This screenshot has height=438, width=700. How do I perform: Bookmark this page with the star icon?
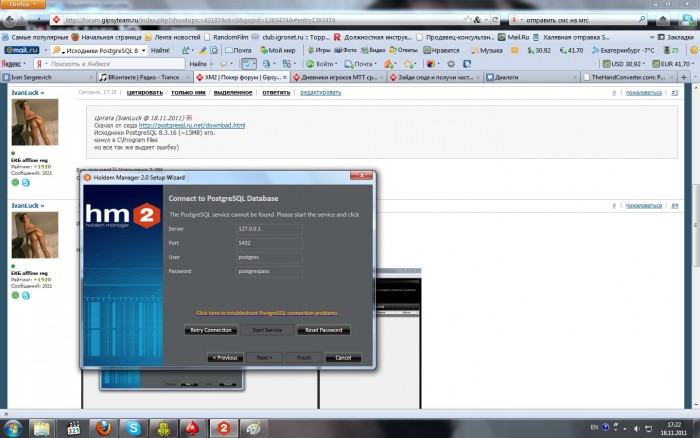(467, 20)
